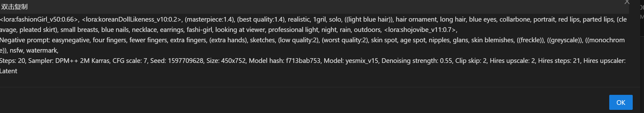Click the 'Model hash: f713bab753' text
The width and height of the screenshot is (644, 113).
285,61
